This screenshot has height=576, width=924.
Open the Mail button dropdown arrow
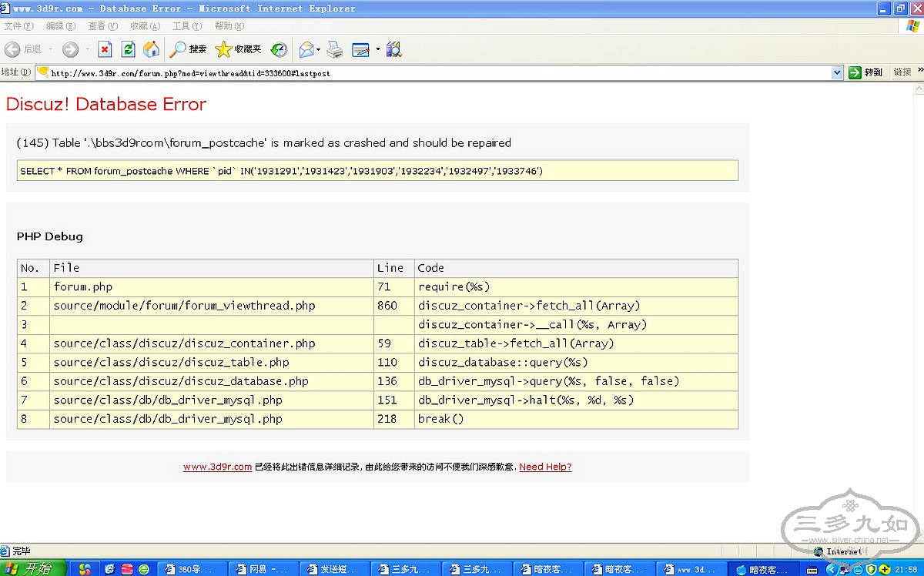click(x=319, y=49)
